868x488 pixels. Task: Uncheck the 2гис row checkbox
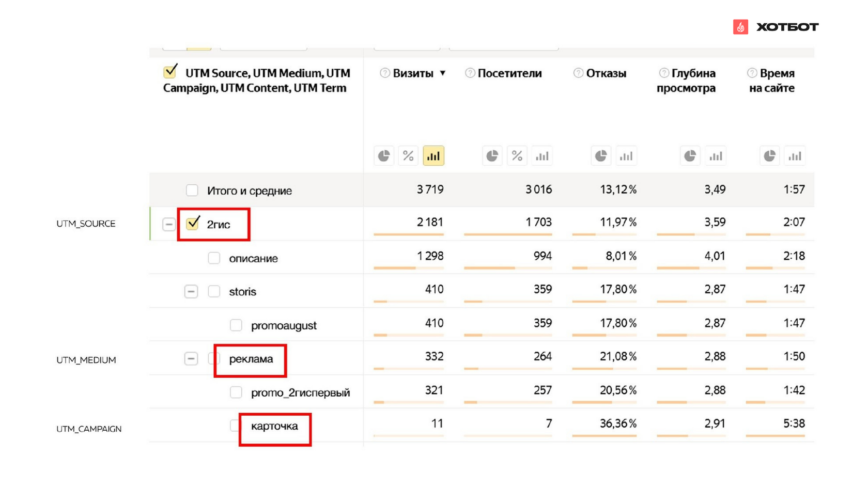point(193,224)
